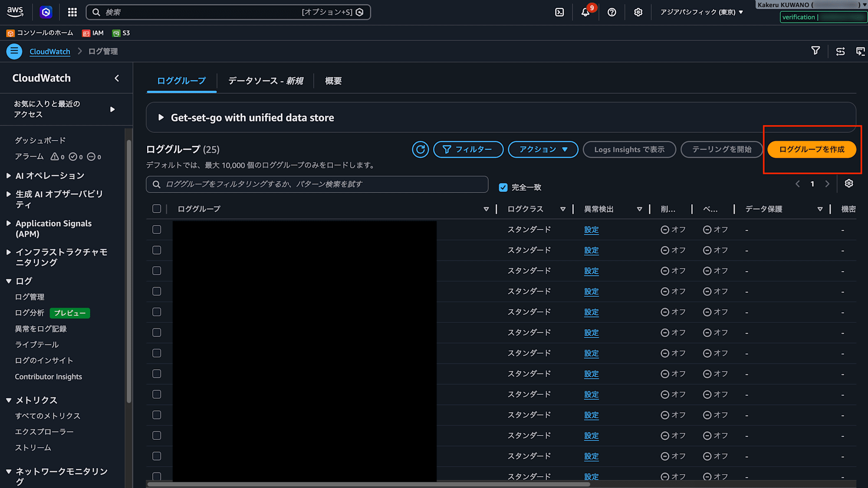Open Log management in sidebar
Viewport: 868px width, 488px height.
tap(30, 297)
